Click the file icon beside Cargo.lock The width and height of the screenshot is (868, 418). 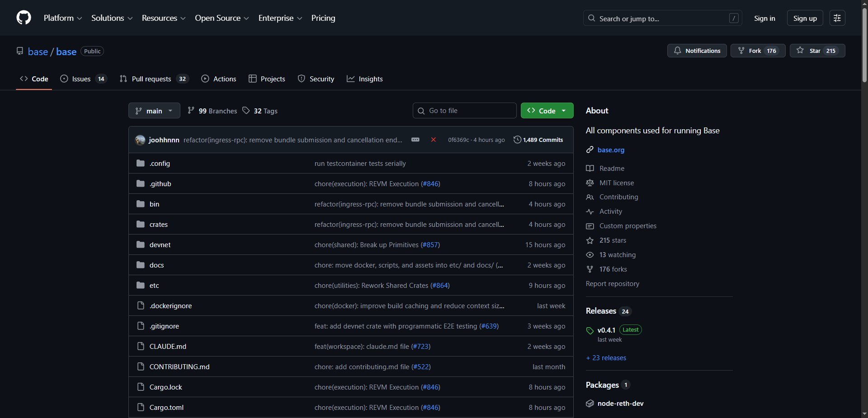click(141, 387)
